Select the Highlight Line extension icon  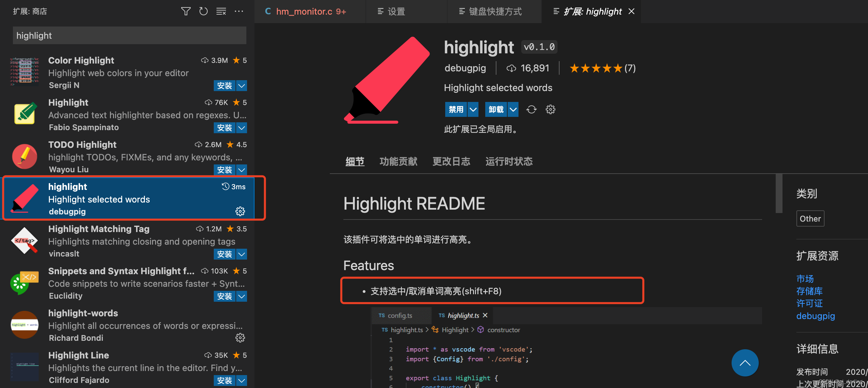tap(24, 366)
